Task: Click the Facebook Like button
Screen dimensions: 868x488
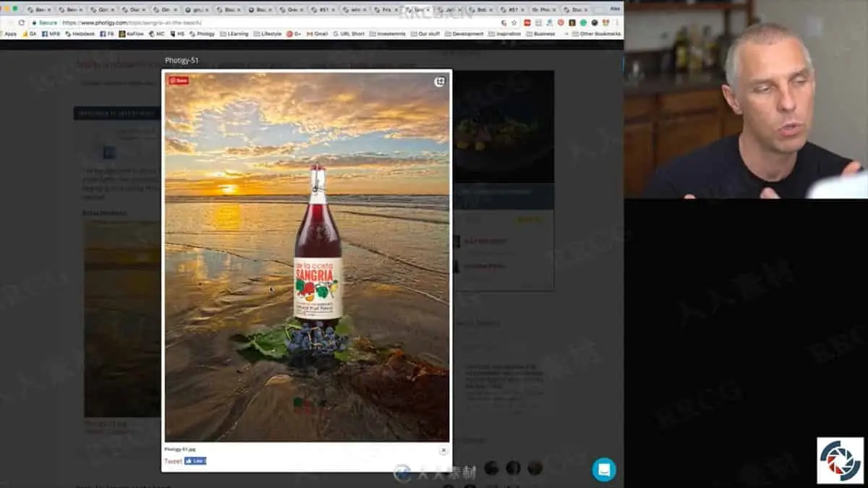Action: pos(195,461)
